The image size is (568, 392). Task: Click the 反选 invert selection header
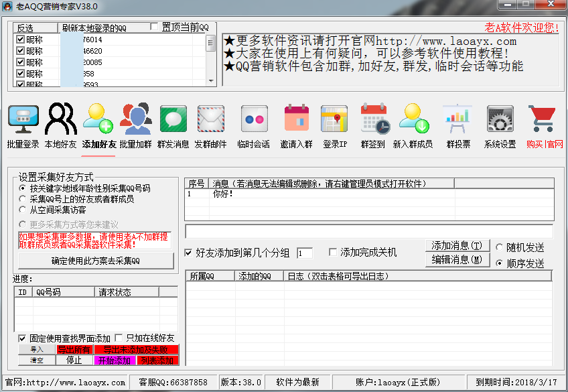35,28
